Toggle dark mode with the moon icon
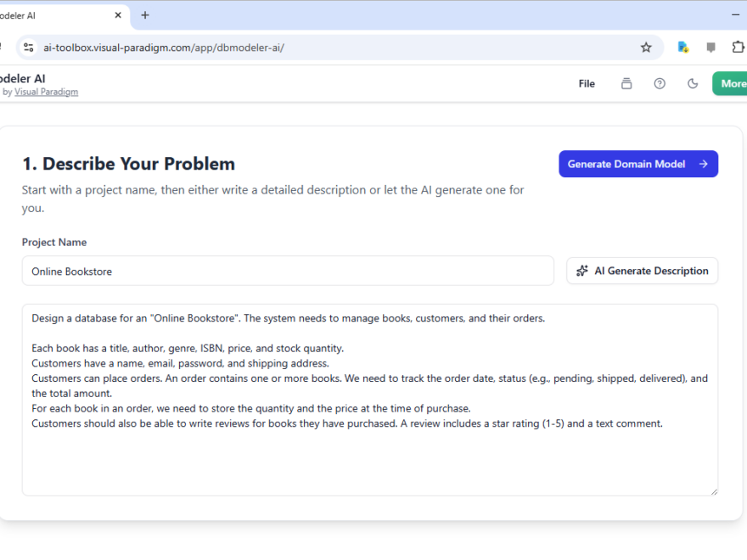The image size is (747, 560). tap(693, 83)
